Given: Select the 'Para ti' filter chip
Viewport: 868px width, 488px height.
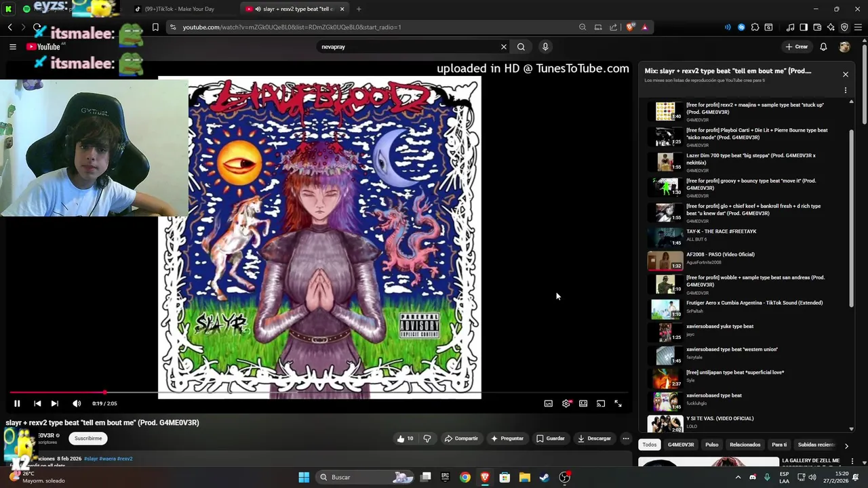Looking at the screenshot, I should click(779, 445).
